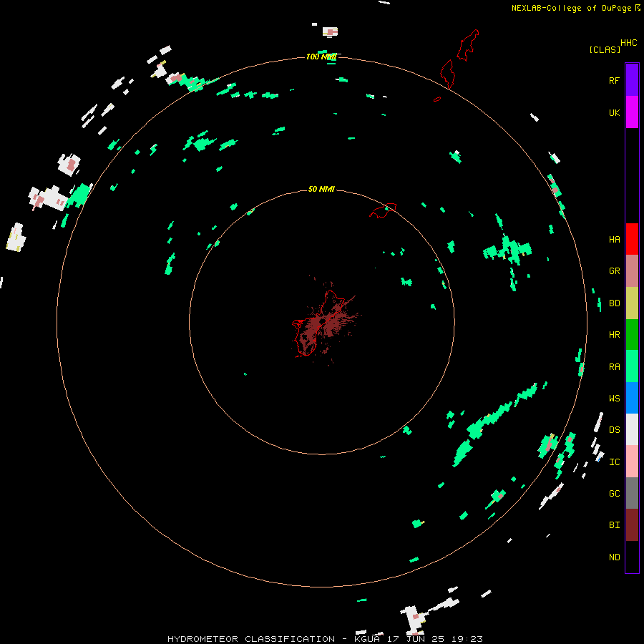Click the HR legend label

coord(614,335)
